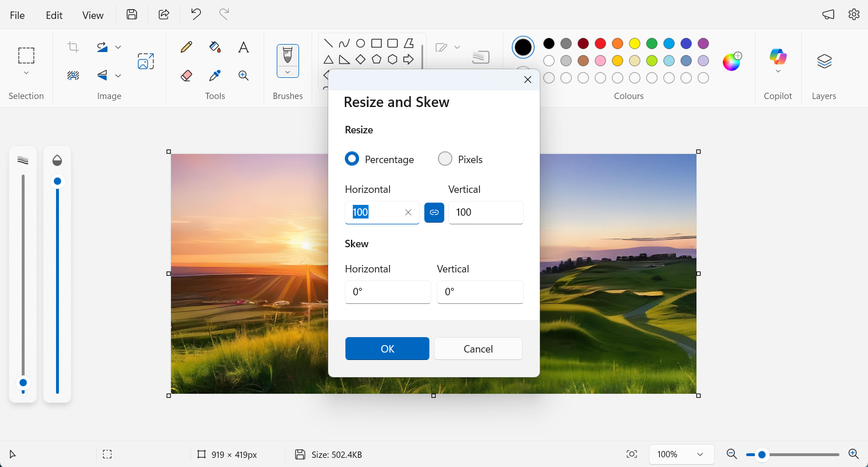
Task: Select the Pixels radio button
Action: [445, 159]
